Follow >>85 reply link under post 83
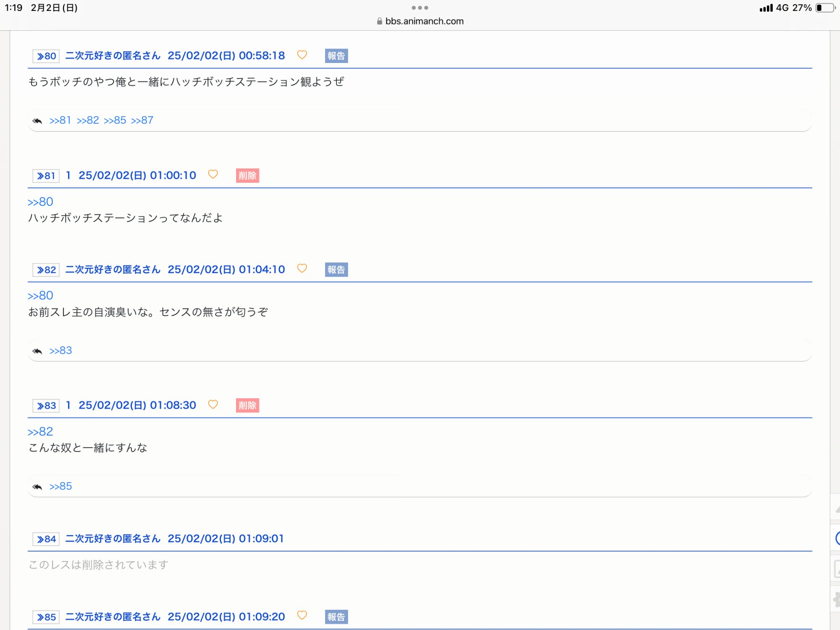This screenshot has height=630, width=840. click(61, 486)
